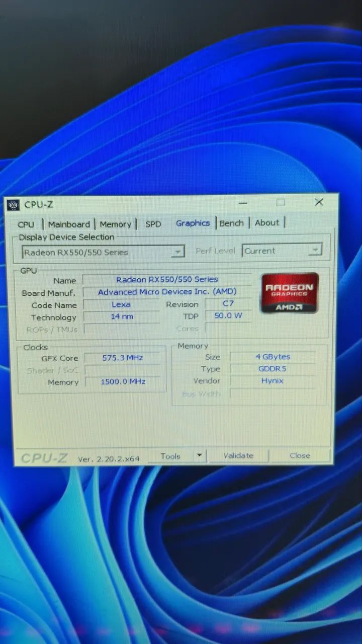Open the Tools dropdown arrow

(x=200, y=456)
